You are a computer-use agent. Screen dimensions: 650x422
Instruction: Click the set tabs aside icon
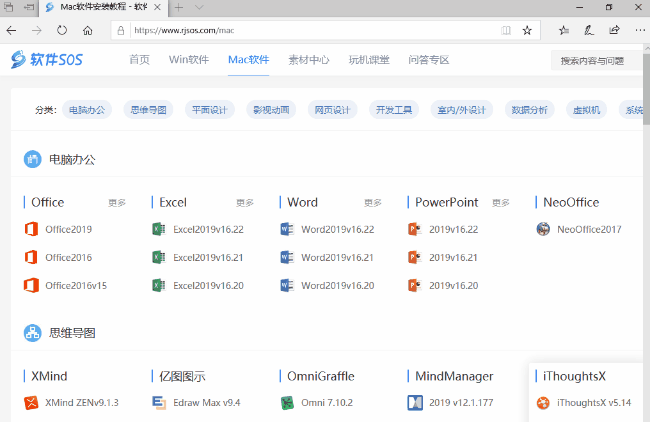click(x=29, y=7)
